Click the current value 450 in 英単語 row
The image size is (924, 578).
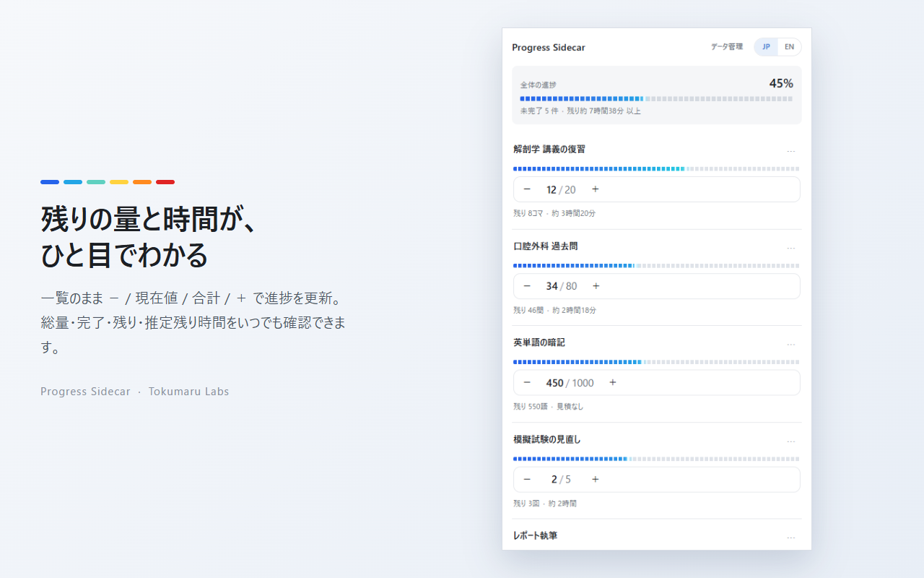(x=554, y=383)
